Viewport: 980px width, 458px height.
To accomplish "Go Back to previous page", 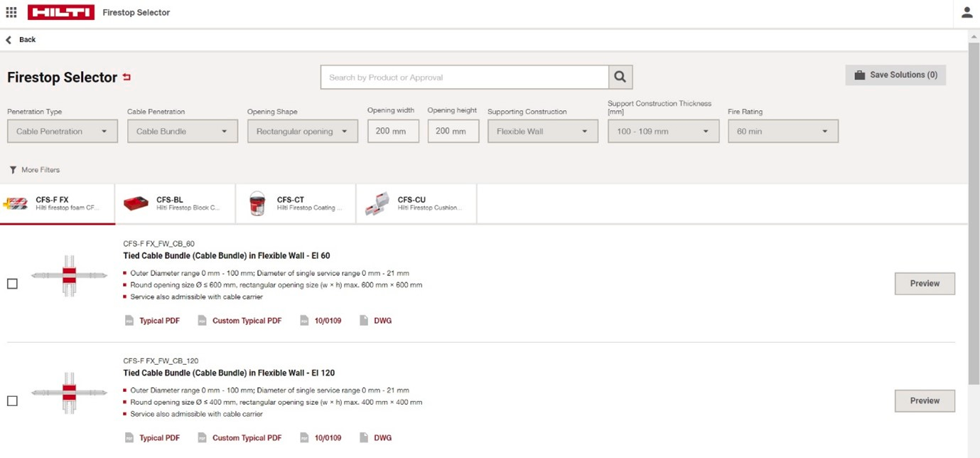I will [21, 40].
